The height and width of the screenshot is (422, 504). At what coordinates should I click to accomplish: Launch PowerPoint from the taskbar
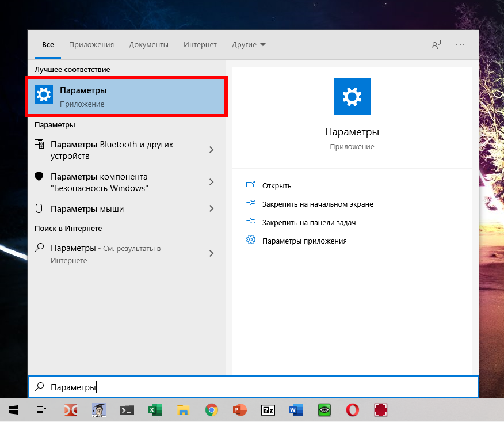[x=239, y=410]
